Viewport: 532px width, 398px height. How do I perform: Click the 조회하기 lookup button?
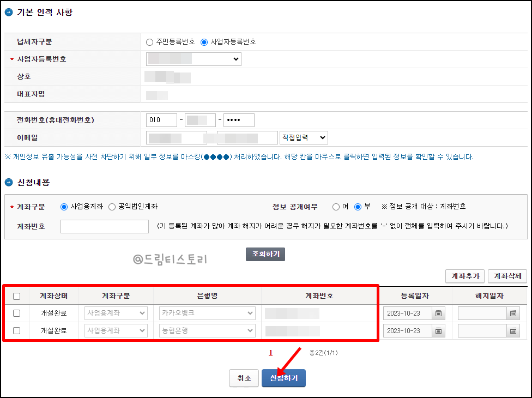tap(265, 254)
